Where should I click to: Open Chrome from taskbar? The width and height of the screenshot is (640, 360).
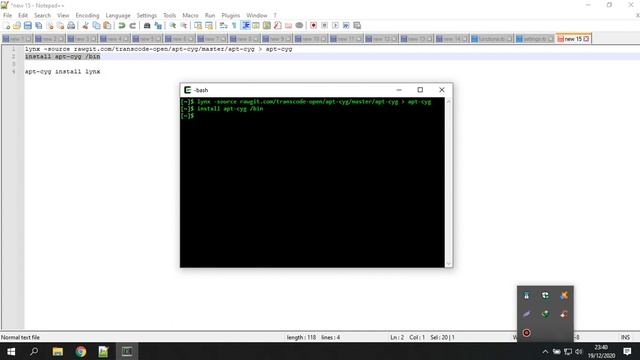80,351
